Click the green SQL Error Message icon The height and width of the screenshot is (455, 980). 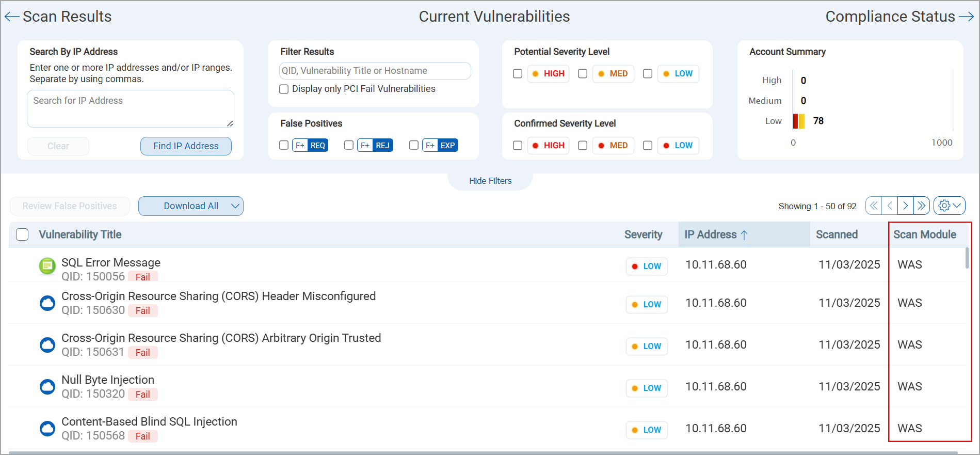(x=47, y=266)
